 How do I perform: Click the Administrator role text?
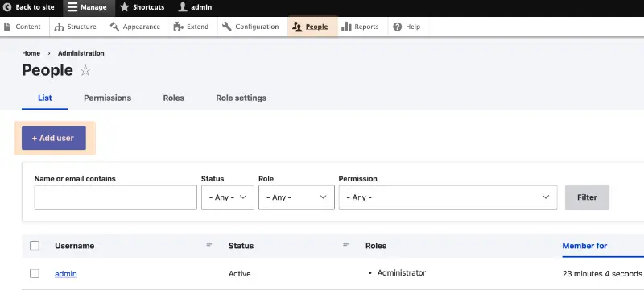click(401, 273)
